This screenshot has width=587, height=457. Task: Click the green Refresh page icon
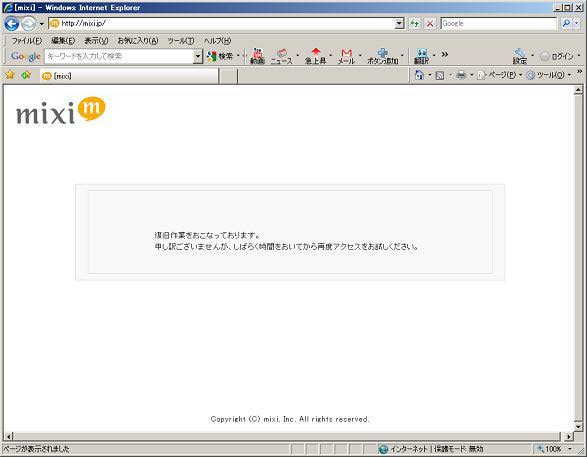(414, 24)
